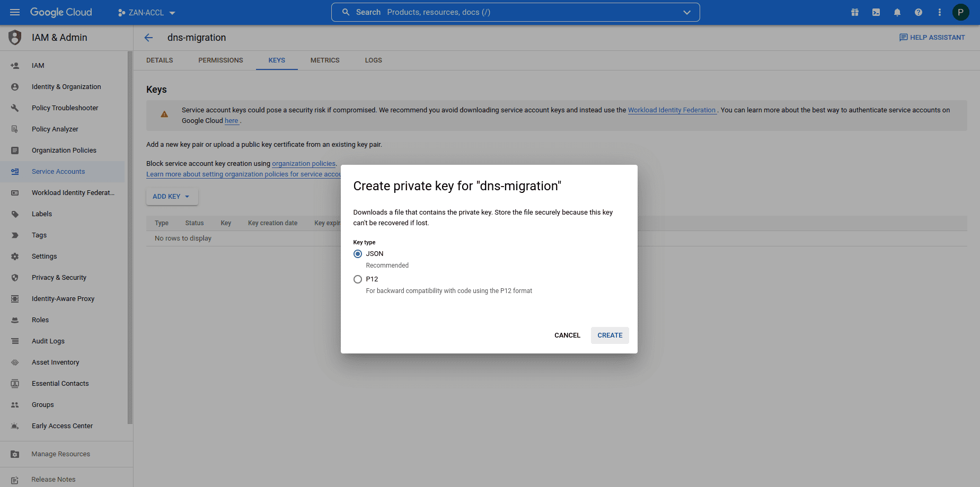Click the user account avatar P

[960, 12]
